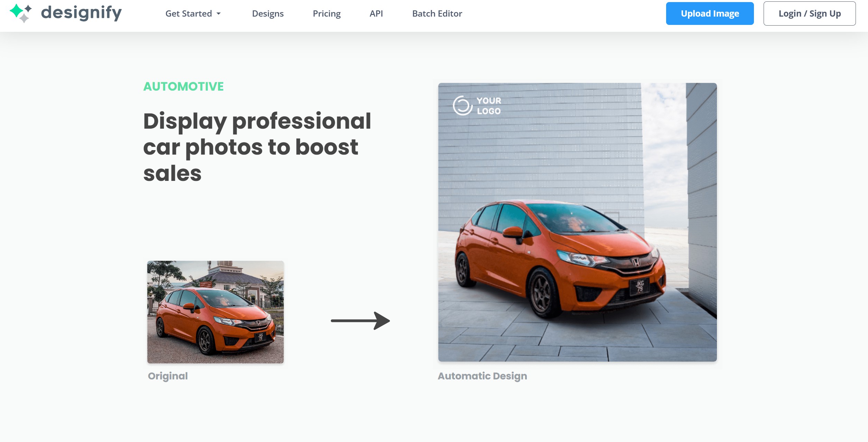The height and width of the screenshot is (442, 868).
Task: Click the AUTOMOTIVE category label
Action: point(184,86)
